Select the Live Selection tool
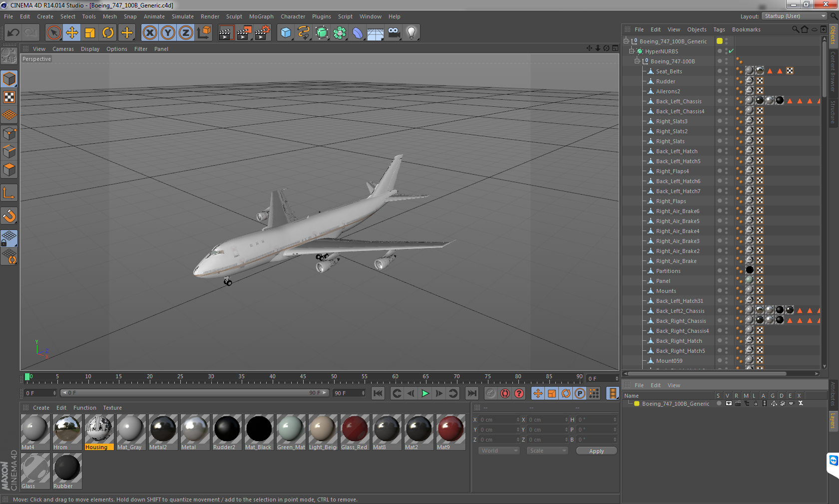The width and height of the screenshot is (839, 504). (54, 33)
